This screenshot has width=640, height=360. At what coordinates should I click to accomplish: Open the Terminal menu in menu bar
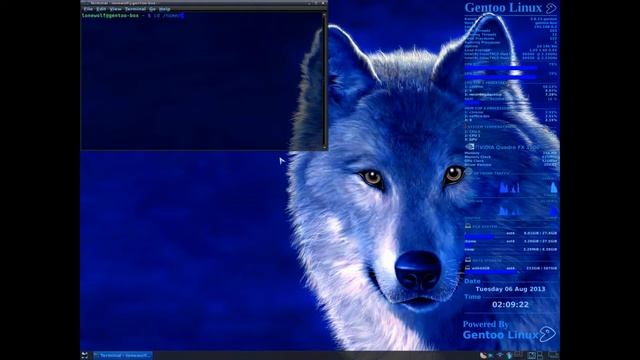click(135, 9)
